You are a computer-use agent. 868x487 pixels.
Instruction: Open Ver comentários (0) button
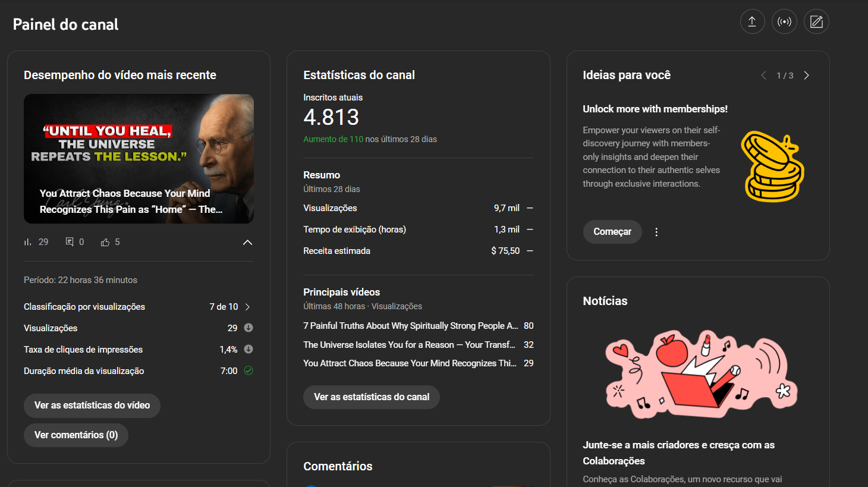[x=76, y=435]
